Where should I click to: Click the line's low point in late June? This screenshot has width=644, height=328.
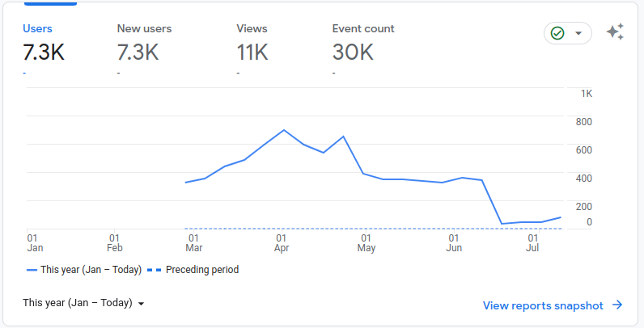(x=502, y=224)
